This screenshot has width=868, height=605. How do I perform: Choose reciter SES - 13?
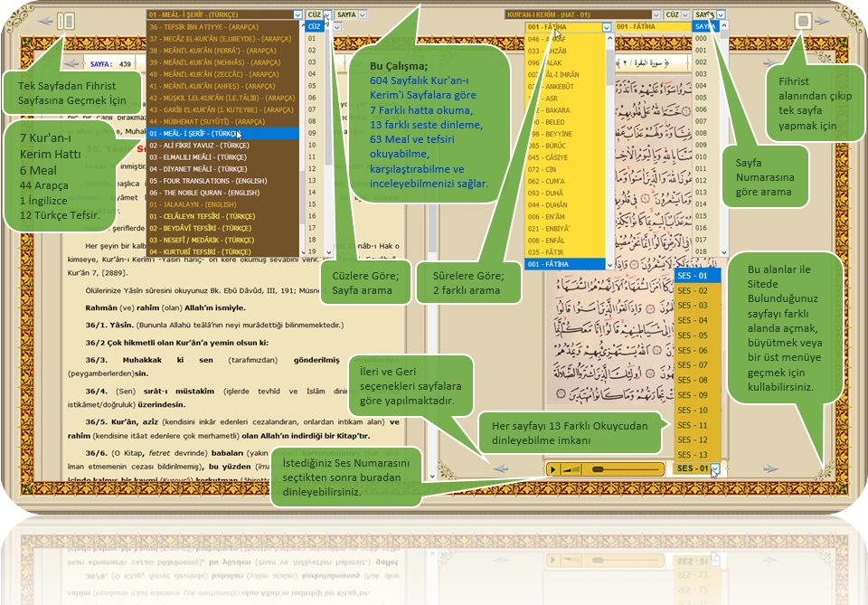click(697, 455)
